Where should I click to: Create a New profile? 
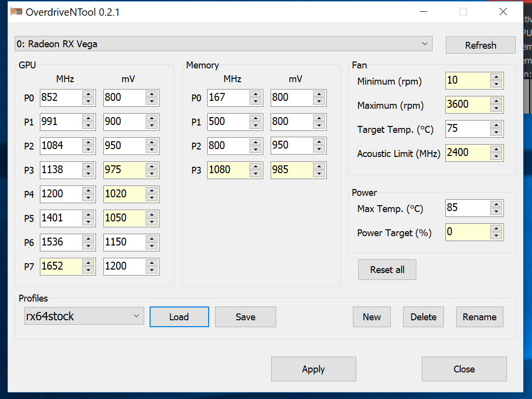tap(372, 317)
